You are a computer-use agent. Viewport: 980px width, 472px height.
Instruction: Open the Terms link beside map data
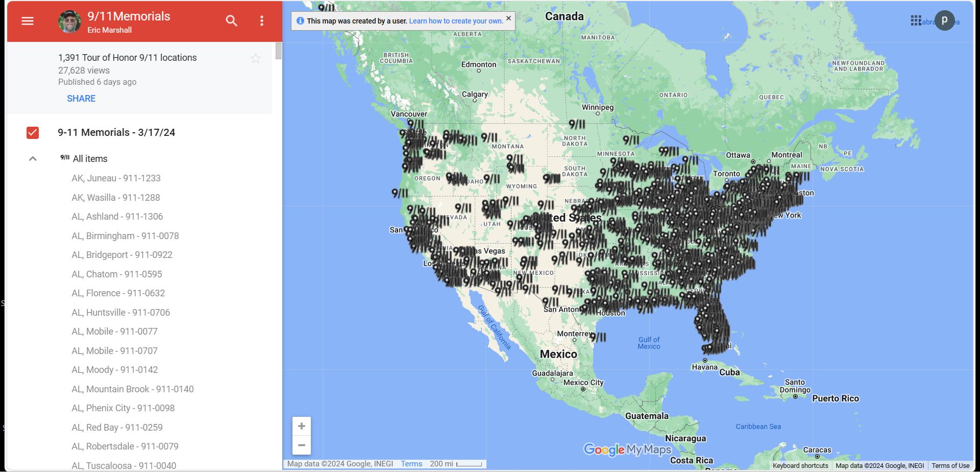pyautogui.click(x=411, y=464)
